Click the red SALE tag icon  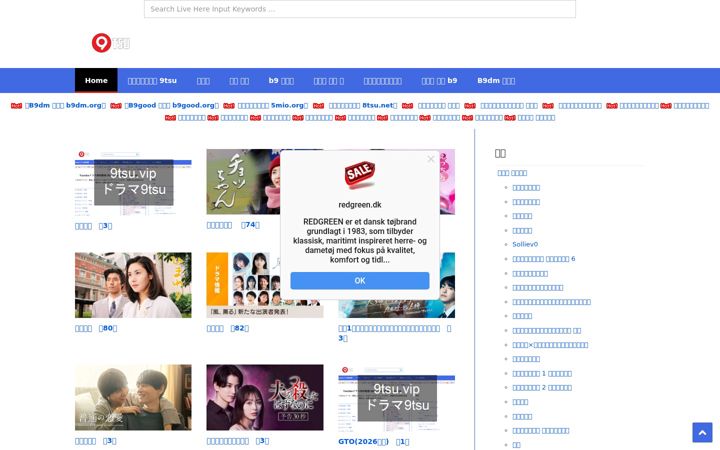[360, 174]
